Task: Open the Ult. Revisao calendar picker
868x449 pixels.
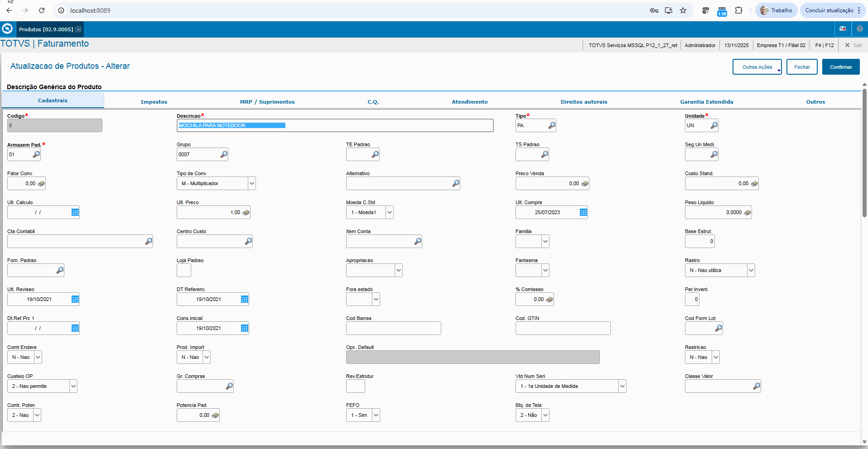Action: [x=75, y=299]
